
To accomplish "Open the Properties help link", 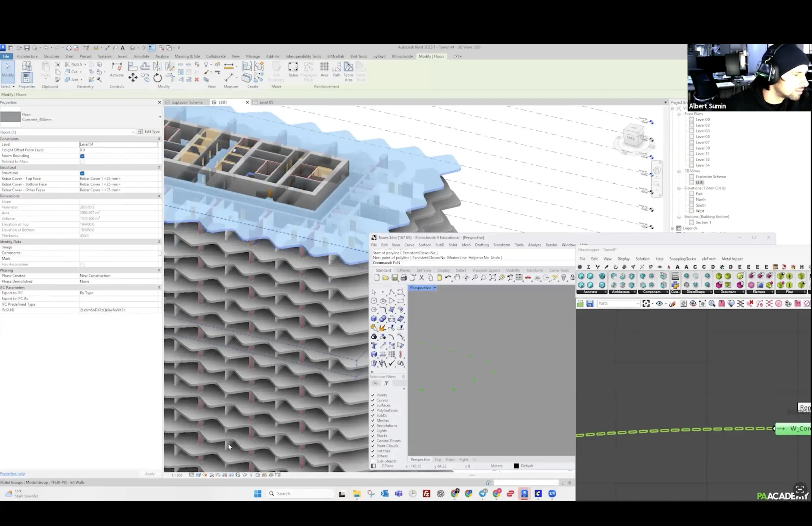I will point(12,474).
